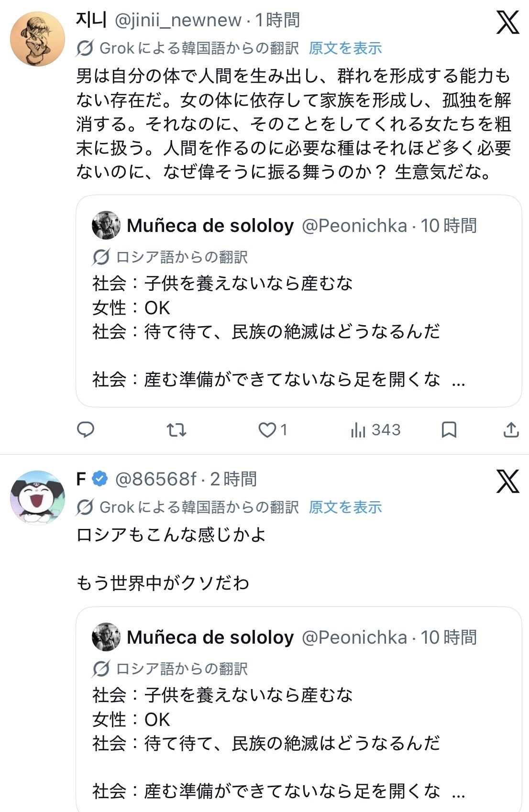This screenshot has height=812, width=529.
Task: Show original text of first post
Action: coord(345,48)
